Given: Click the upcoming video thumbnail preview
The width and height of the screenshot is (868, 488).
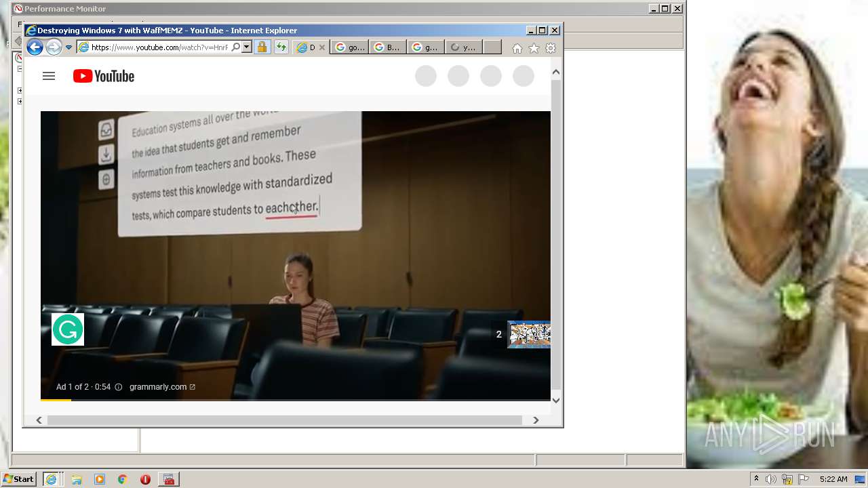Looking at the screenshot, I should click(x=529, y=334).
